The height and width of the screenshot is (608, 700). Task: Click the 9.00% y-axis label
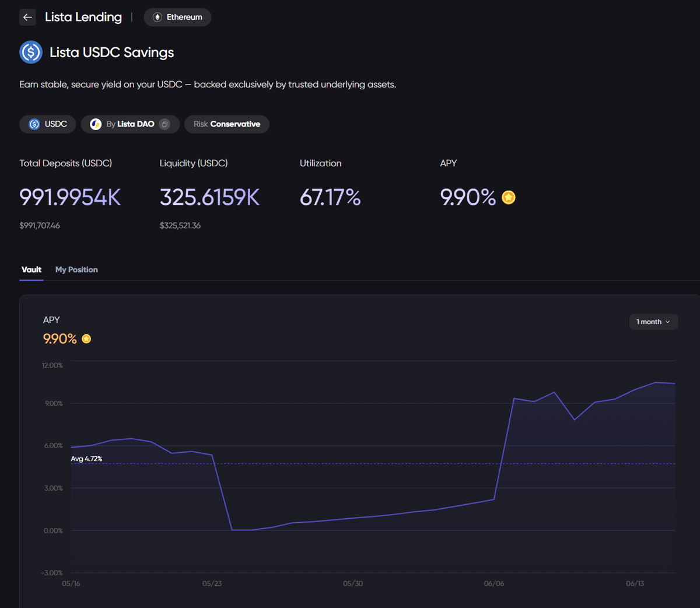[54, 404]
